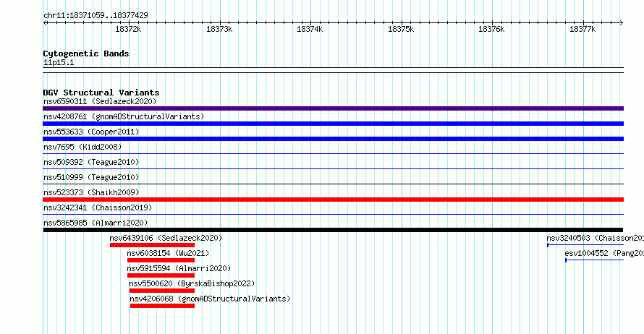Click the thin blue esv1004552 variant line
The height and width of the screenshot is (334, 644).
[x=594, y=260]
